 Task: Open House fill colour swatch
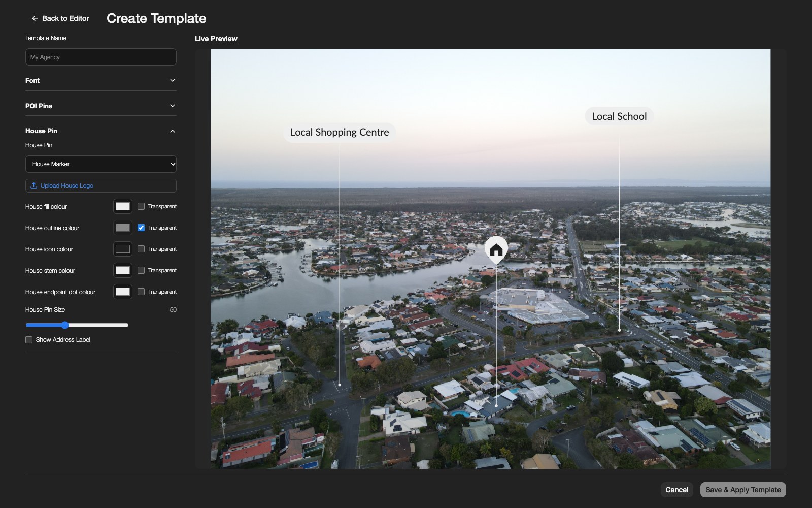[123, 206]
